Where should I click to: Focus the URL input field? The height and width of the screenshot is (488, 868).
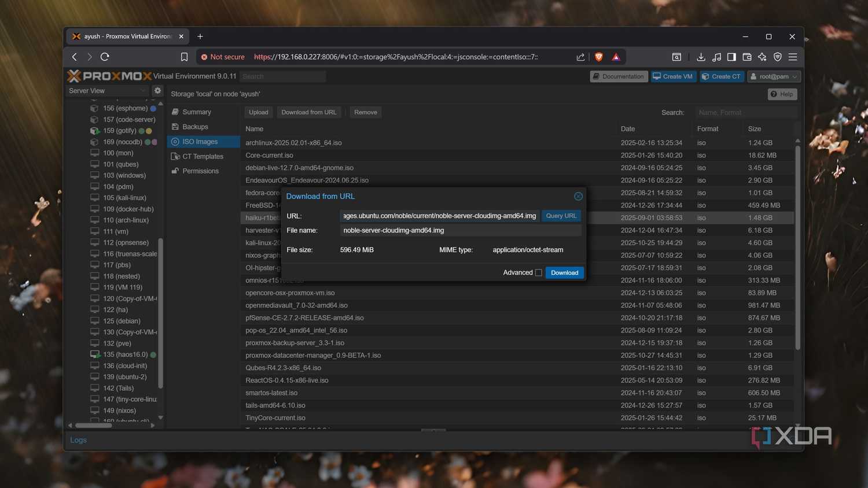(x=440, y=216)
